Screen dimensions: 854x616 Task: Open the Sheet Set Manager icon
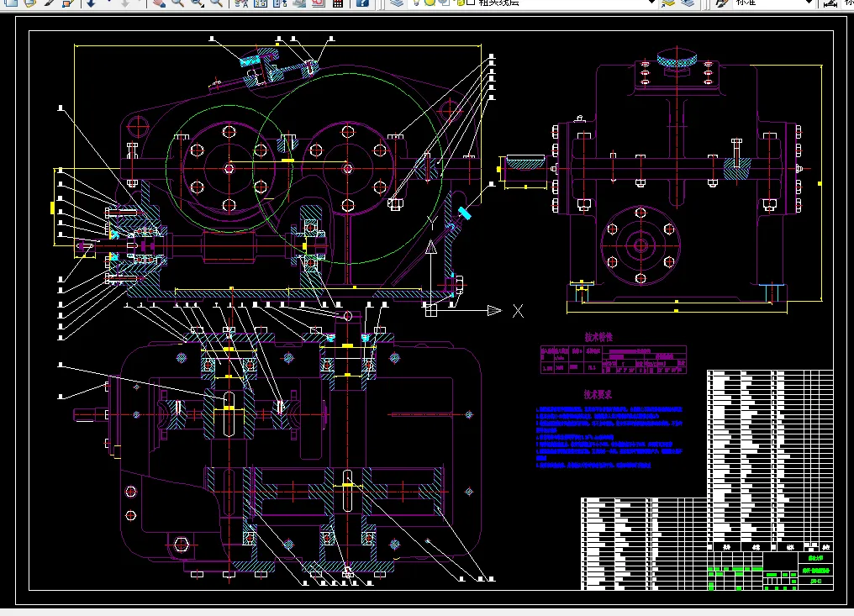(x=299, y=3)
